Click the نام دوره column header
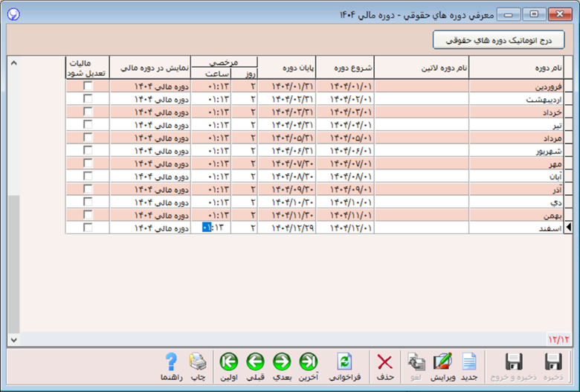Image resolution: width=580 pixels, height=392 pixels. [x=516, y=68]
